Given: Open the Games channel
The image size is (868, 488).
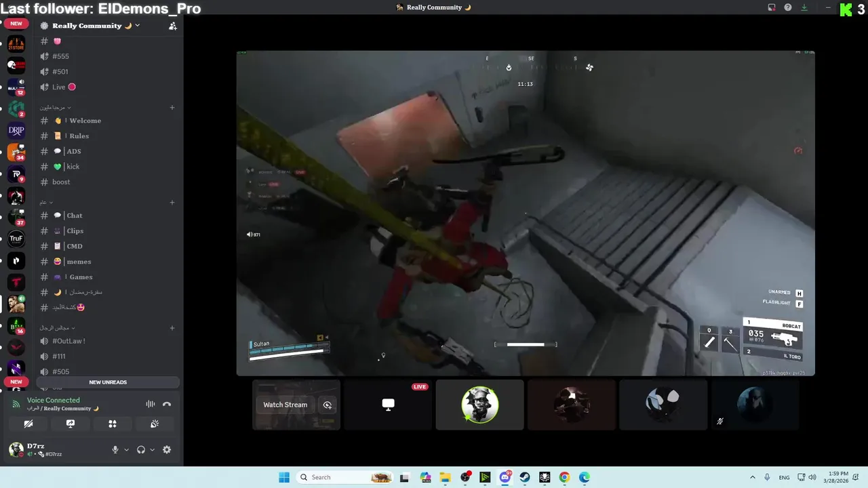Looking at the screenshot, I should [108, 277].
